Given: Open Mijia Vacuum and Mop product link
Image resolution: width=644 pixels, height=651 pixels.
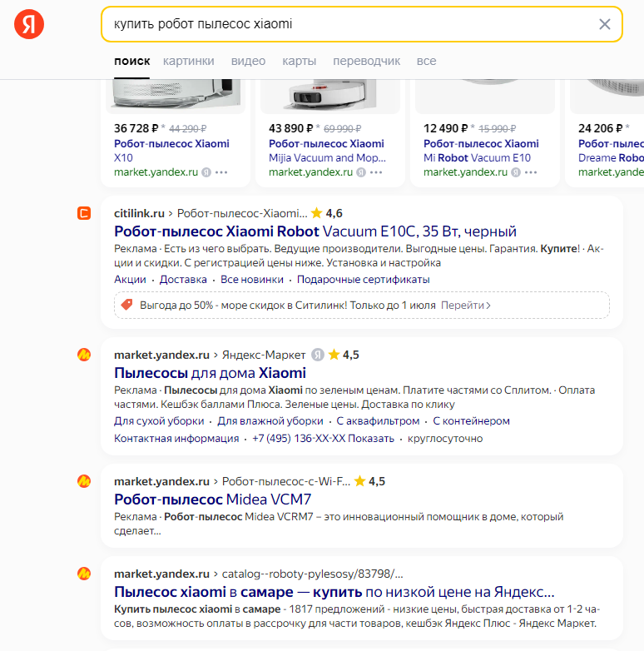Looking at the screenshot, I should coord(327,151).
